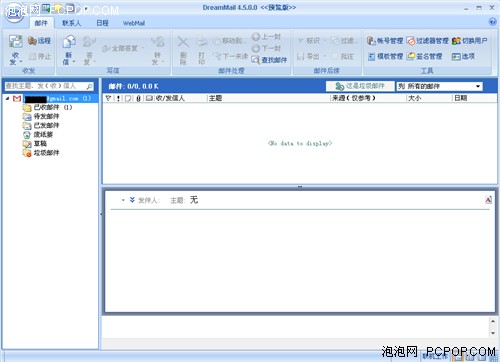Click the 收发 send/receive mail icon
This screenshot has width=500, height=362.
tap(15, 42)
